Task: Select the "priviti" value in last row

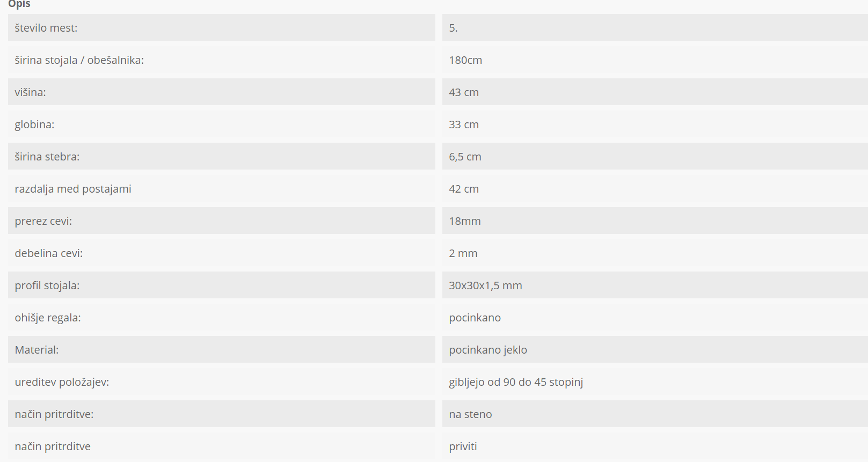Action: [463, 446]
